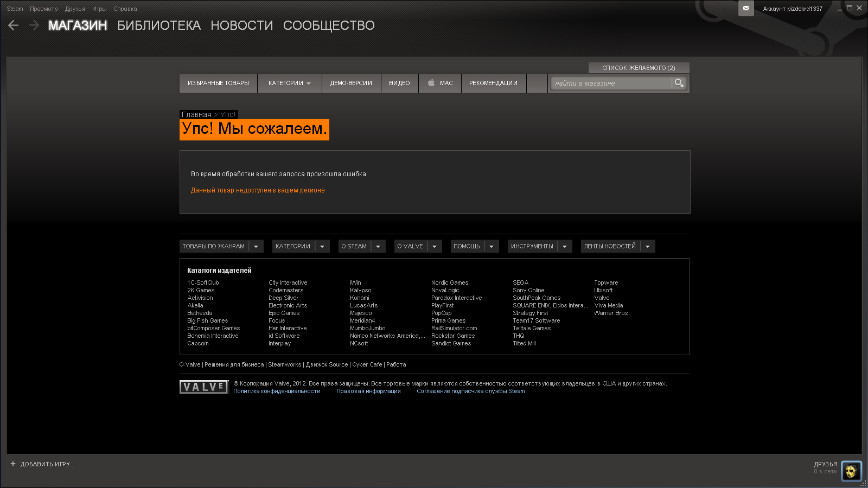Expand footer КАТЕГОРИИ dropdown arrow
The height and width of the screenshot is (488, 868).
322,246
